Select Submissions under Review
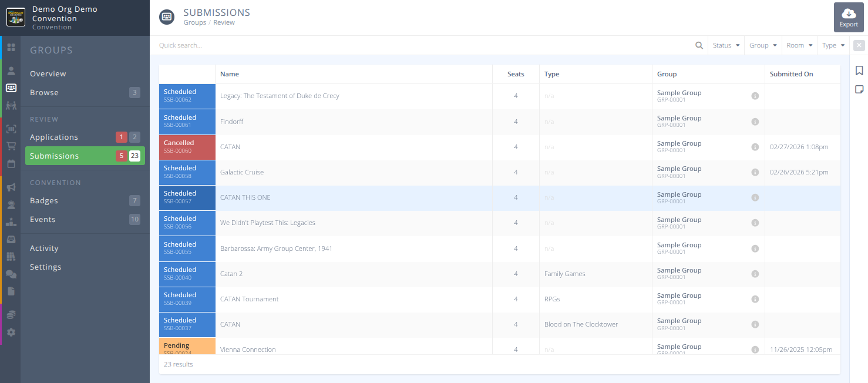Image resolution: width=868 pixels, height=383 pixels. pos(85,156)
